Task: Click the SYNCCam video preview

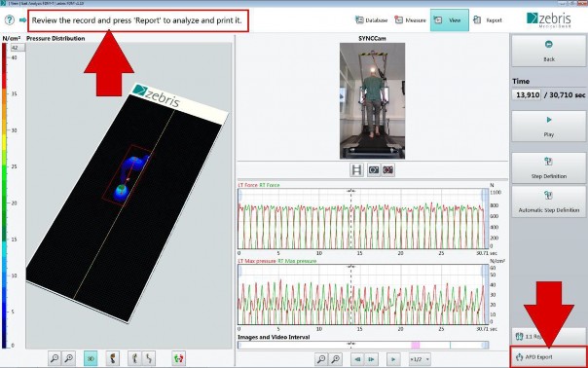Action: 373,100
